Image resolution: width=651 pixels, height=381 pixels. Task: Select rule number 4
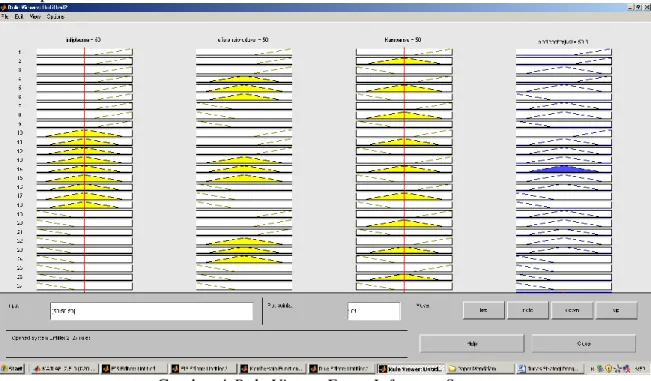point(20,79)
